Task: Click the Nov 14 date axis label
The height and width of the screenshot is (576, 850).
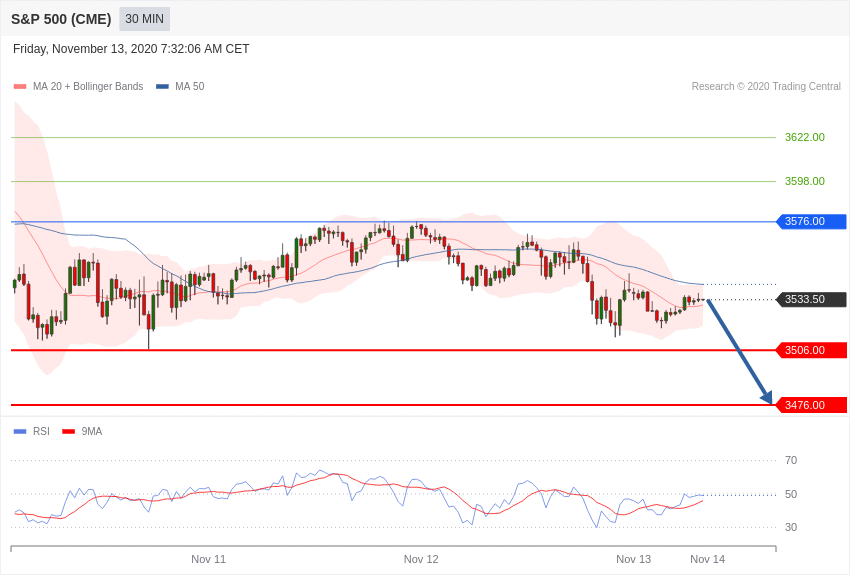Action: coord(707,559)
